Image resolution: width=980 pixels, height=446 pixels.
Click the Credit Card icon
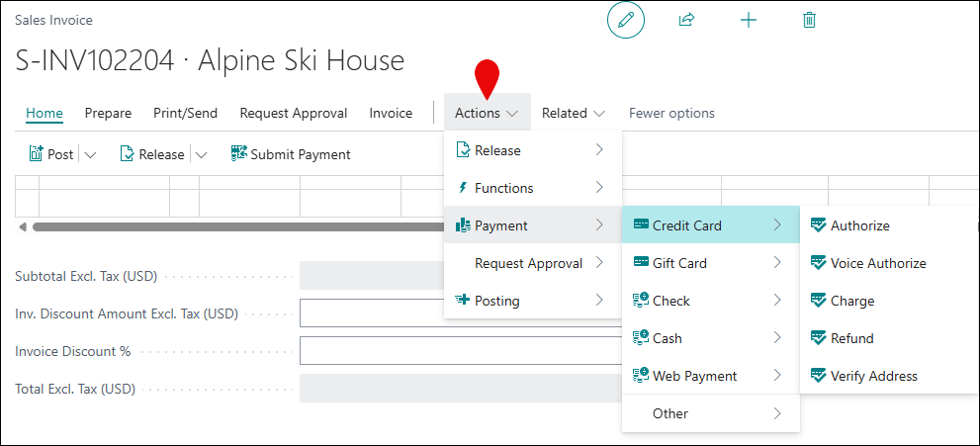641,224
